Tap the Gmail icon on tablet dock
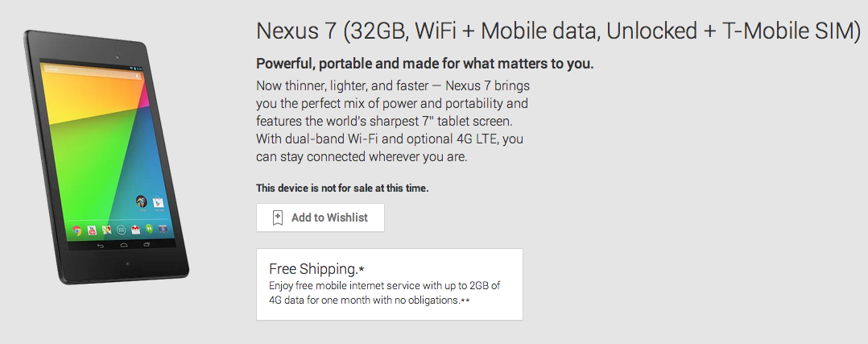The height and width of the screenshot is (344, 868). point(135,230)
